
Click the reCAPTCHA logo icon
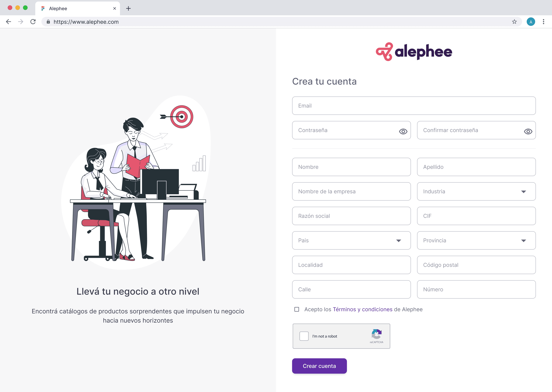376,334
